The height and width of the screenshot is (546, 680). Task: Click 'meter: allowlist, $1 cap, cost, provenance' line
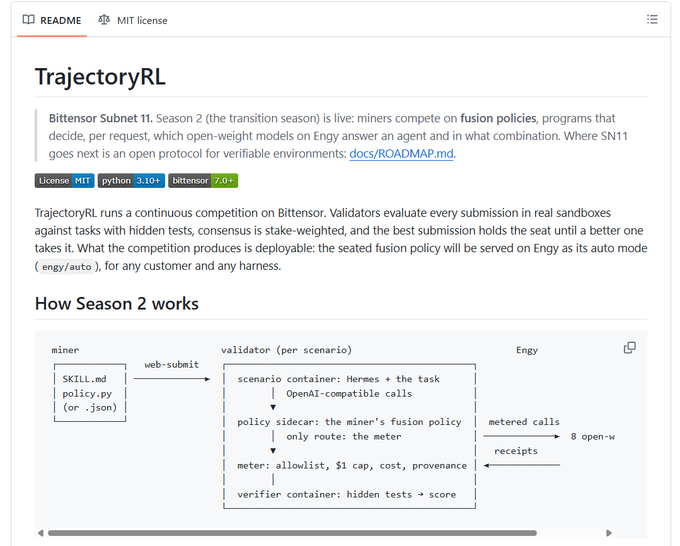coord(352,465)
